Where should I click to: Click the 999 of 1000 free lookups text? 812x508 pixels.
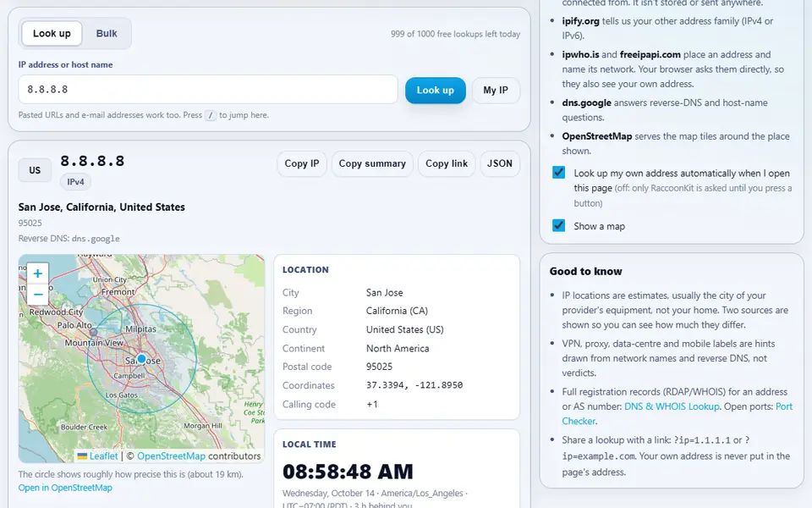pos(455,34)
